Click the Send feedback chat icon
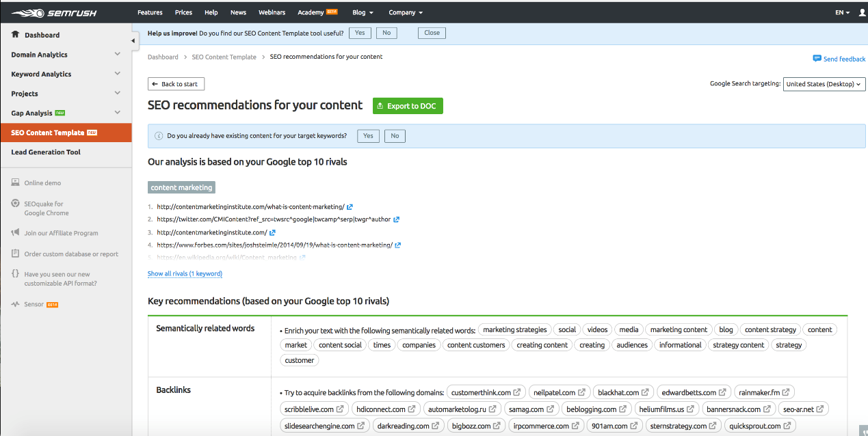Screen dimensions: 868x436 click(817, 59)
